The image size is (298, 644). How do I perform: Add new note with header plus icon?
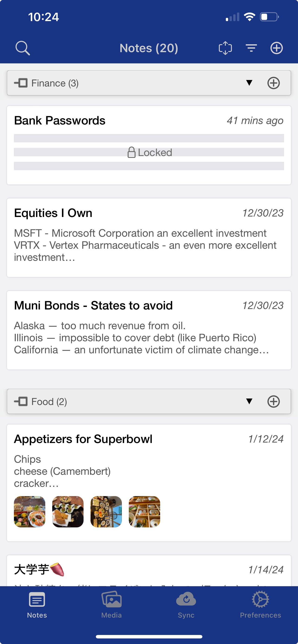pos(276,48)
